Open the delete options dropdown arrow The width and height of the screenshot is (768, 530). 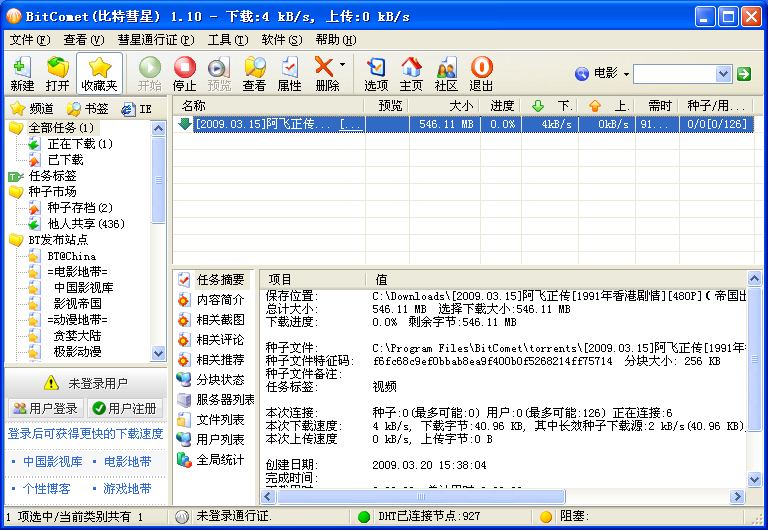(x=342, y=64)
